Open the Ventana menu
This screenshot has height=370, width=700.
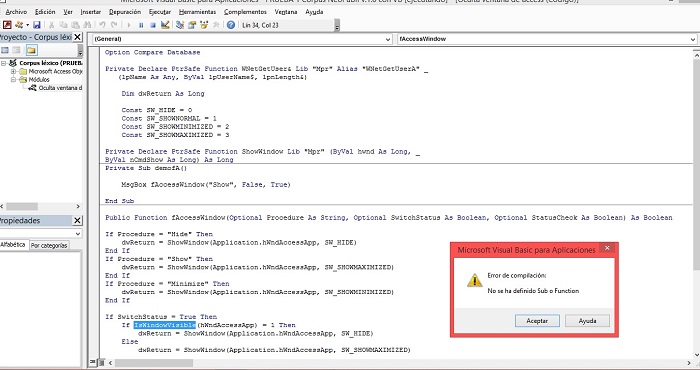coord(286,12)
